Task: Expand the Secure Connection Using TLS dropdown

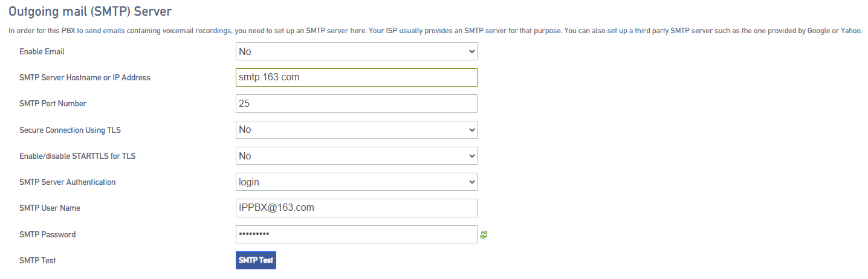Action: 357,129
